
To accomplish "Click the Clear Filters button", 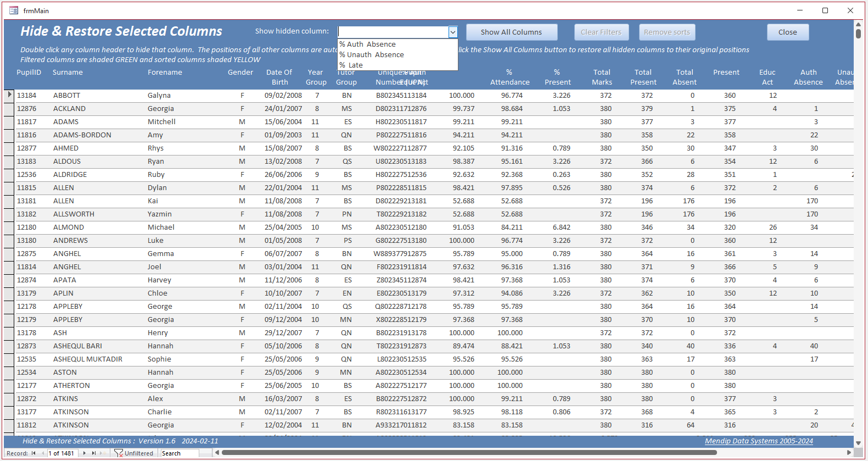I will coord(601,32).
